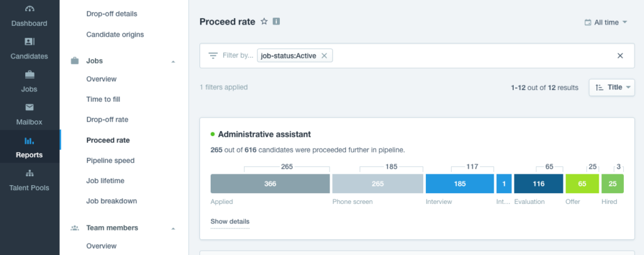Click in the Filter by input field

(472, 55)
